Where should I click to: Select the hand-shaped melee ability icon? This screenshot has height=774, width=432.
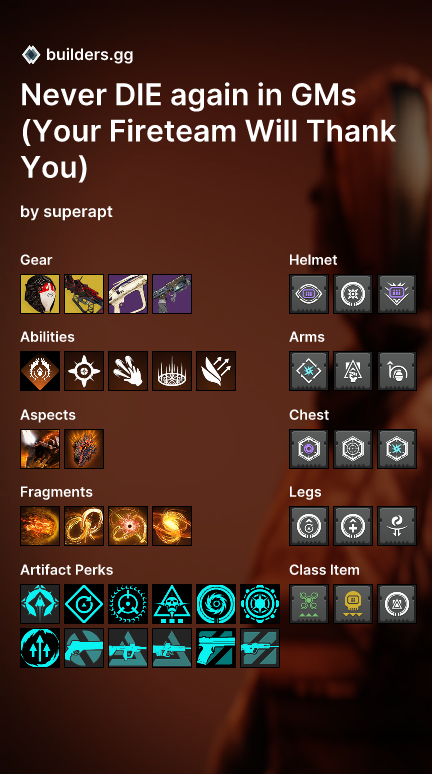[x=128, y=371]
